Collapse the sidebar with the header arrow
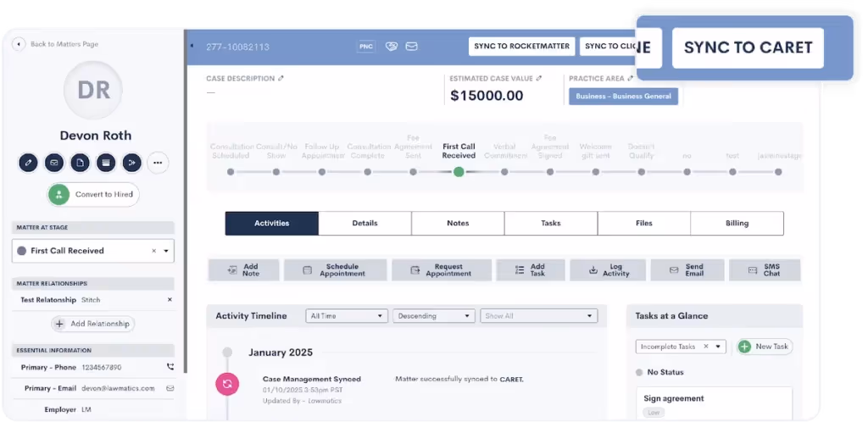 [x=192, y=46]
